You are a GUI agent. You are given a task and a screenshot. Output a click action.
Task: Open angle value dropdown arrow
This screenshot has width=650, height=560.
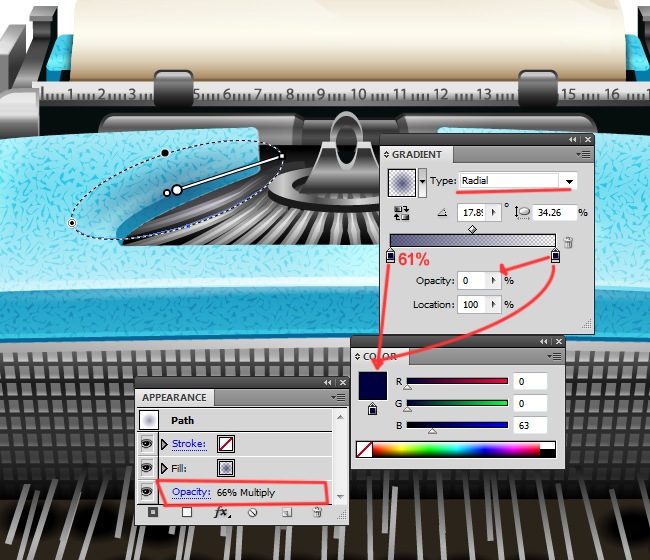coord(493,213)
